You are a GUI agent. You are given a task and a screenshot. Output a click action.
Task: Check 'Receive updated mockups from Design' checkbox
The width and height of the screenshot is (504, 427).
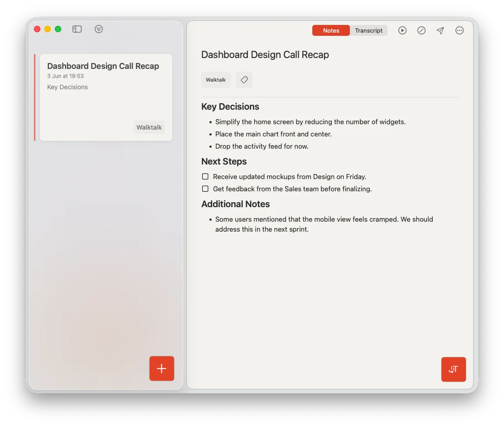tap(205, 176)
